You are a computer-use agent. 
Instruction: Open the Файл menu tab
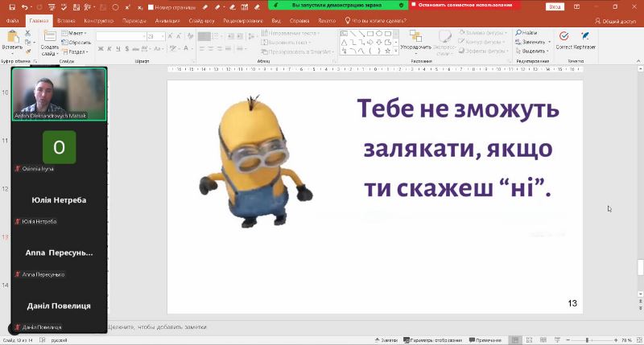[12, 21]
